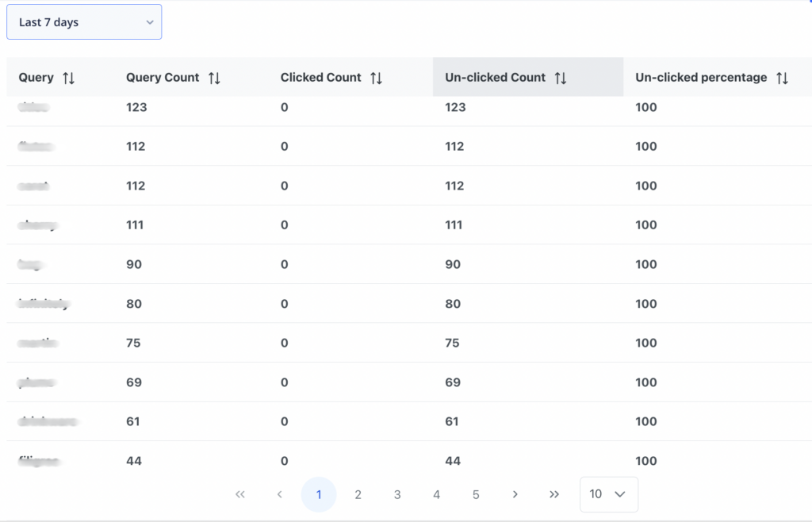812x522 pixels.
Task: Click sort arrows next to Query Count
Action: pyautogui.click(x=214, y=78)
